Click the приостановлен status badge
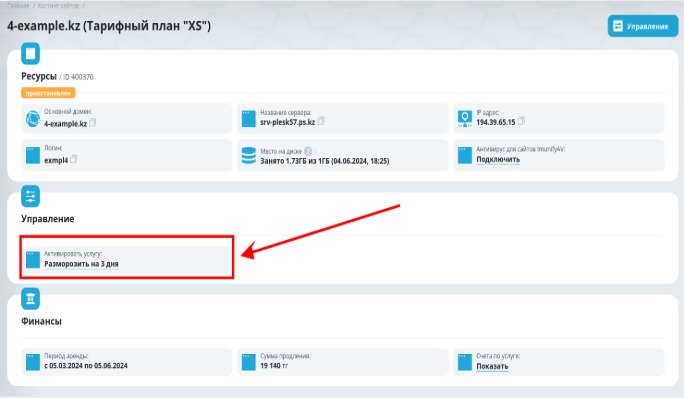 click(x=48, y=93)
